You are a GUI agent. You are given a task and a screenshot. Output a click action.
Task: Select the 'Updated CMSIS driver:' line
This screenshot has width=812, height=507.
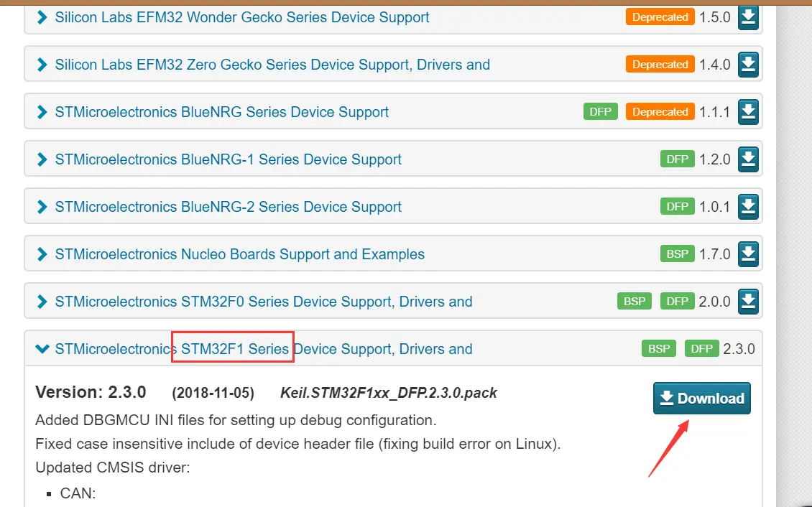[x=113, y=468]
